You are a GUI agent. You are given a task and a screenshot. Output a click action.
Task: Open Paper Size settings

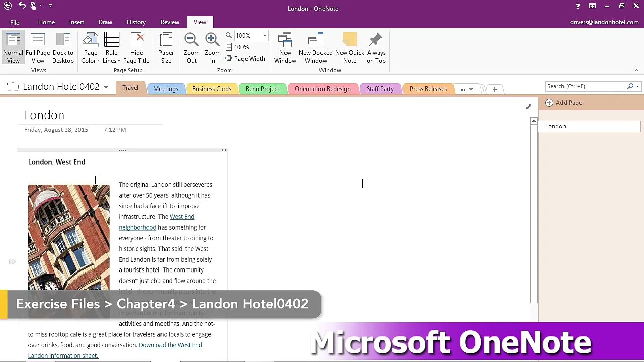tap(166, 49)
